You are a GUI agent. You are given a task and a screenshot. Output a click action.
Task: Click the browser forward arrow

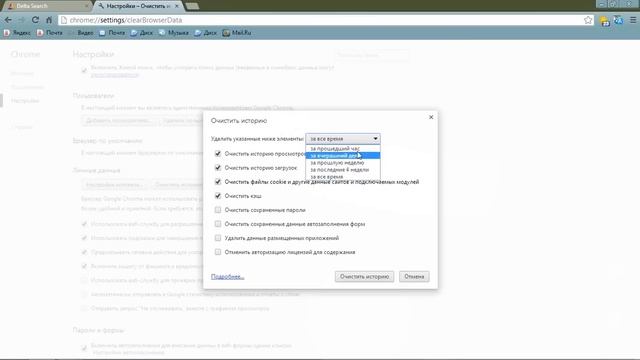tap(22, 20)
